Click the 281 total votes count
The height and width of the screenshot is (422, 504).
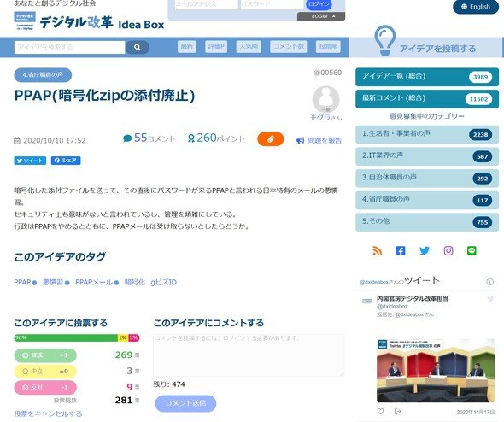click(x=123, y=400)
